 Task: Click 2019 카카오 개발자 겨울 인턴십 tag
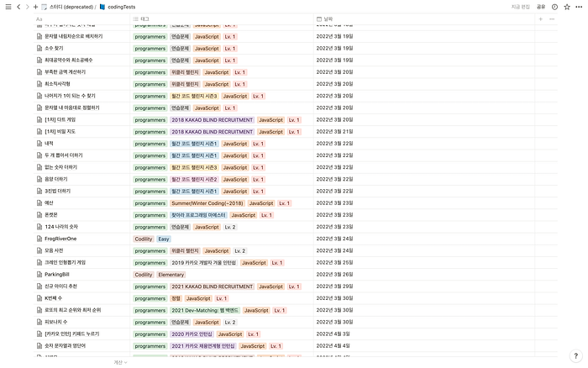coord(203,263)
